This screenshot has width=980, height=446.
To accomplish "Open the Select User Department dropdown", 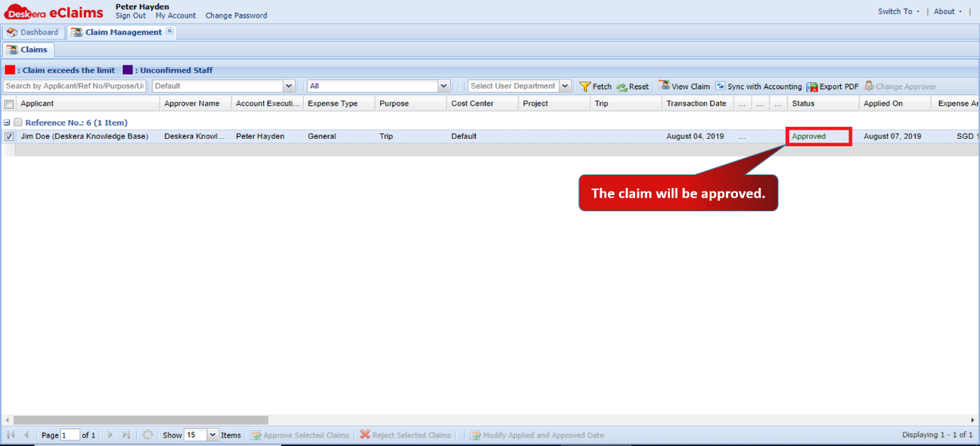I will click(565, 86).
